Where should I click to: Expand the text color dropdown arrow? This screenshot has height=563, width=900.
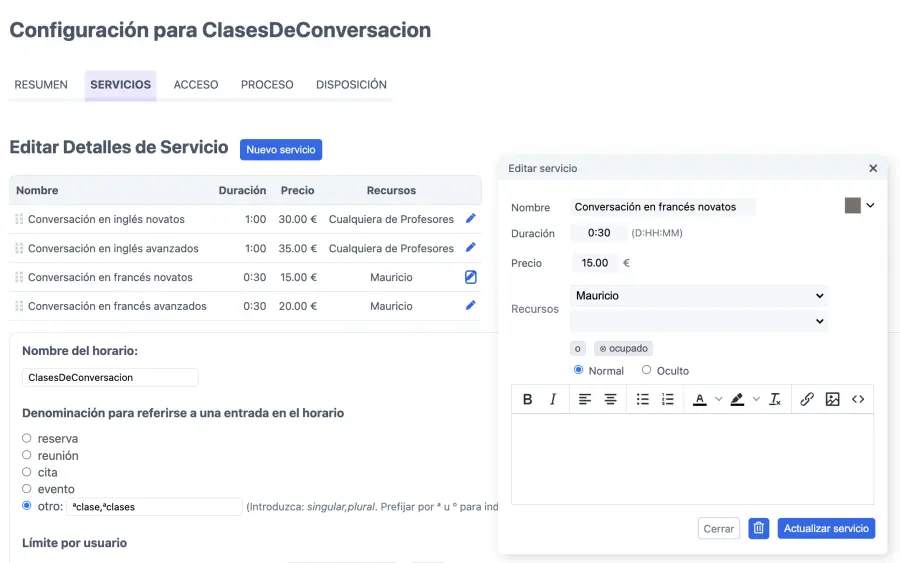click(x=718, y=400)
